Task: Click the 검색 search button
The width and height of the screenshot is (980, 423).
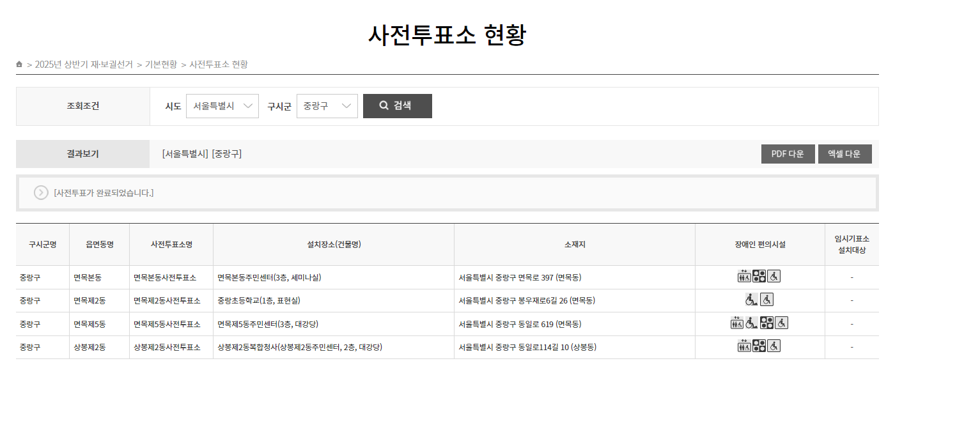Action: click(397, 105)
